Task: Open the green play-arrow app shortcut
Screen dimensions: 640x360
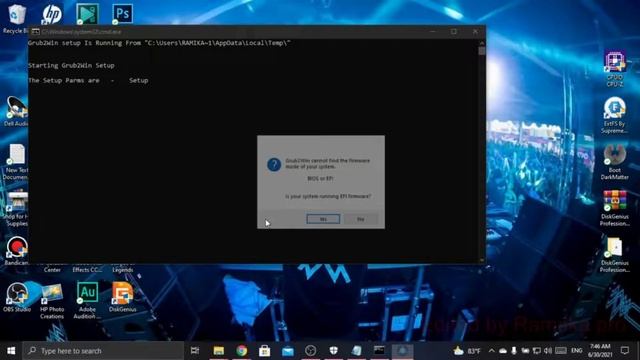Action: point(87,14)
